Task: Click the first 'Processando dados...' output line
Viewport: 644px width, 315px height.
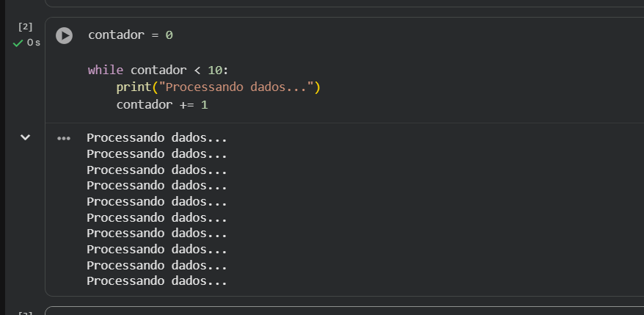Action: click(157, 138)
